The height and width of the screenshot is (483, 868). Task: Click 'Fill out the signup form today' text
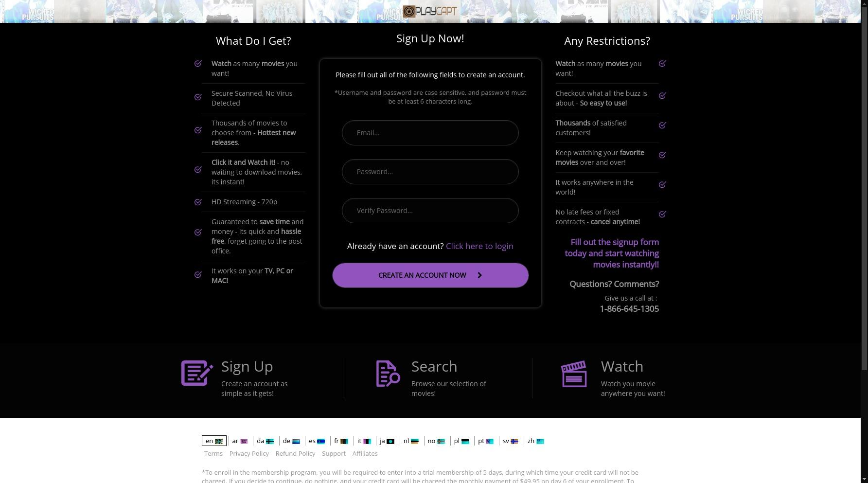coord(612,253)
